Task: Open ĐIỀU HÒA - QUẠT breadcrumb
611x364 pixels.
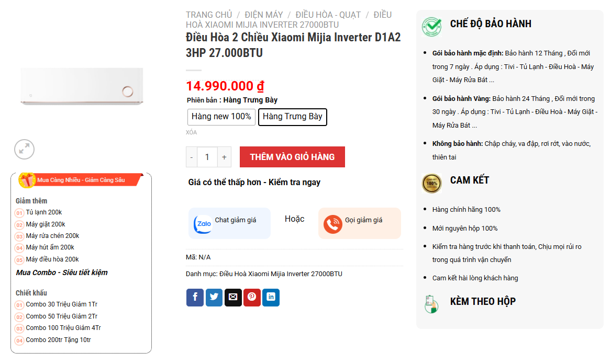Action: [x=328, y=15]
